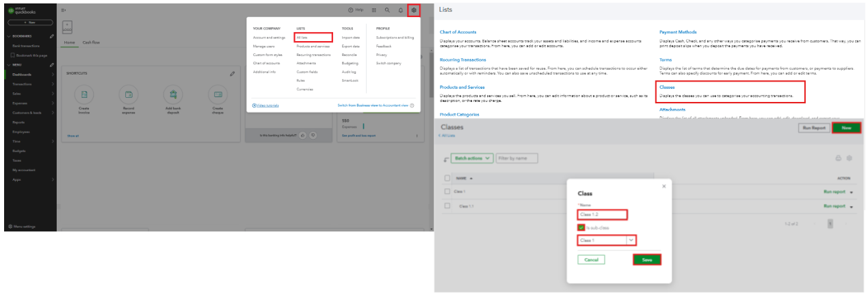
Task: Click the Create invoice shortcut icon
Action: tap(83, 94)
